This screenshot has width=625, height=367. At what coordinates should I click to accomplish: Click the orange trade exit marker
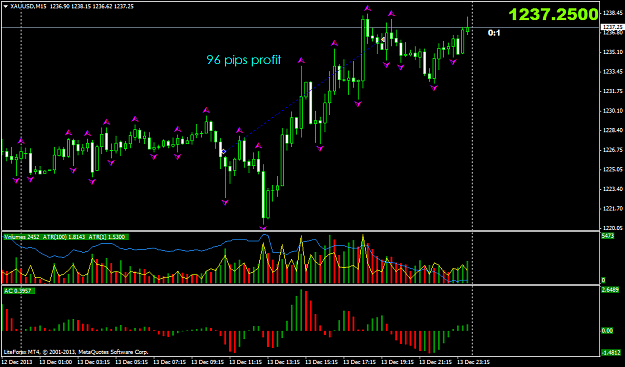pos(383,39)
